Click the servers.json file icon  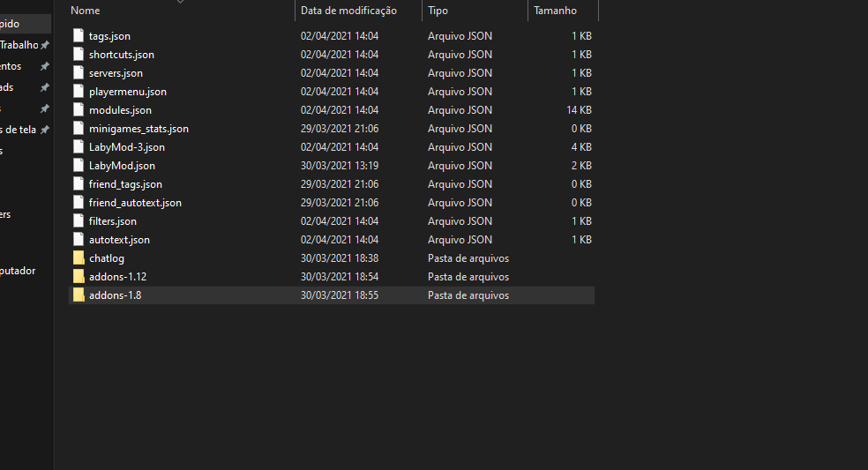point(79,73)
